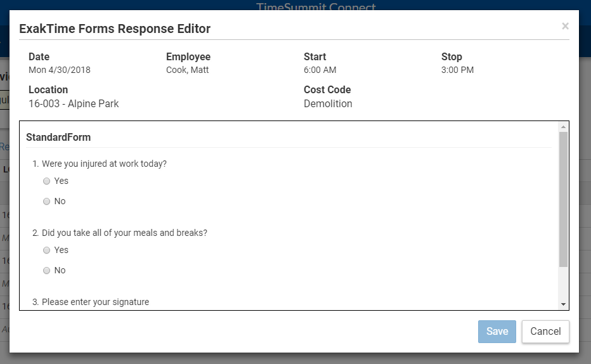Click question 'Were you injured at work today?'

click(104, 164)
